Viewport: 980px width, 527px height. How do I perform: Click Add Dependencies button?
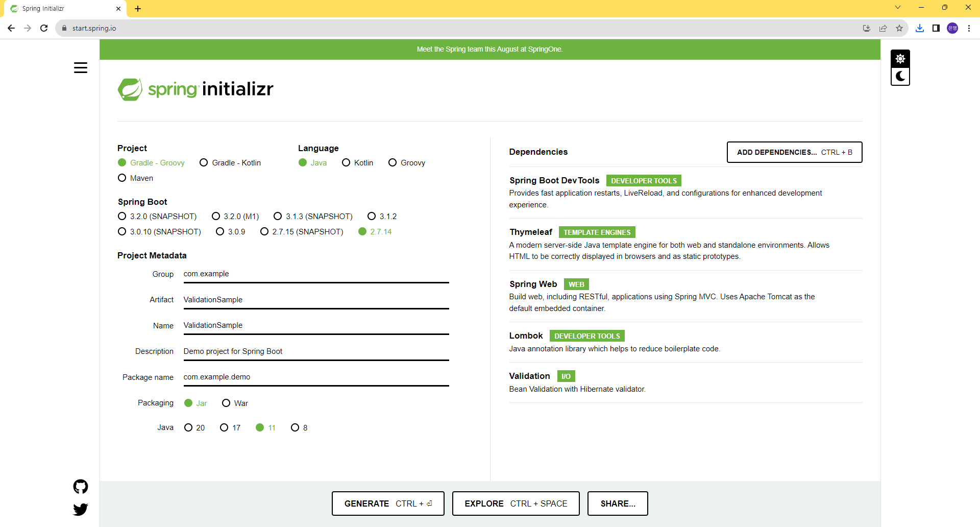click(794, 152)
